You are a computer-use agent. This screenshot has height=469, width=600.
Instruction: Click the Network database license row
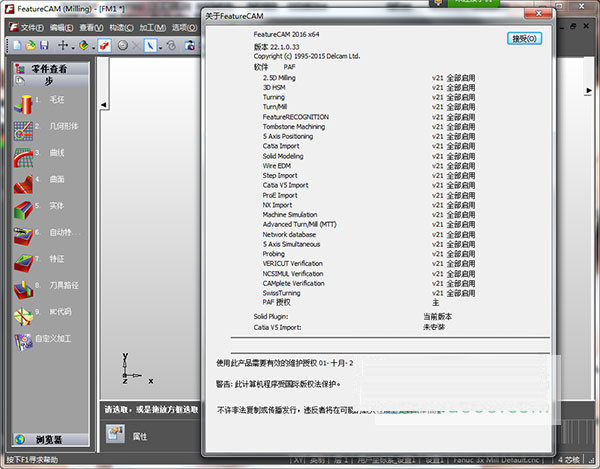(369, 234)
